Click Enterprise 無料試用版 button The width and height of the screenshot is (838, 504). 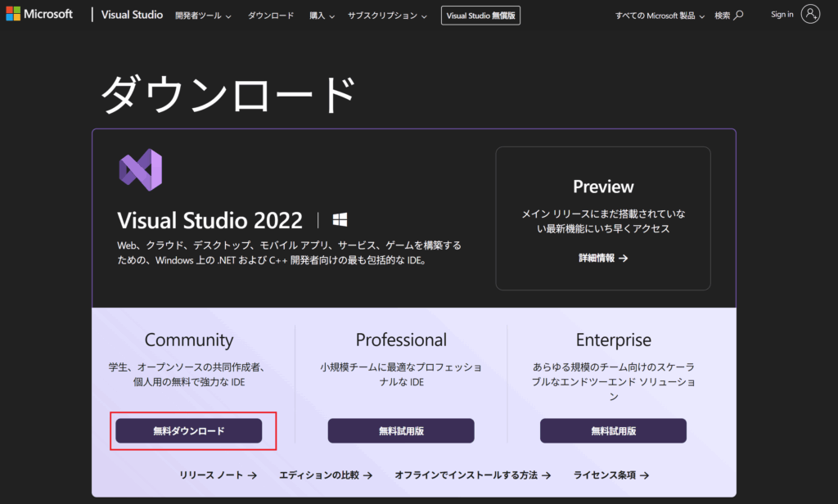(x=613, y=431)
